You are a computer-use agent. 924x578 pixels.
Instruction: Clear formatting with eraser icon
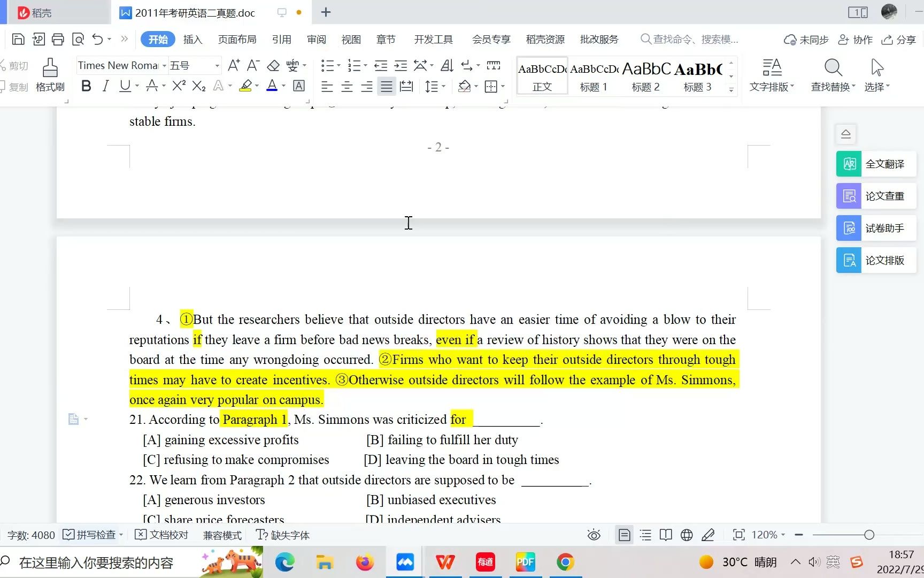pyautogui.click(x=273, y=65)
